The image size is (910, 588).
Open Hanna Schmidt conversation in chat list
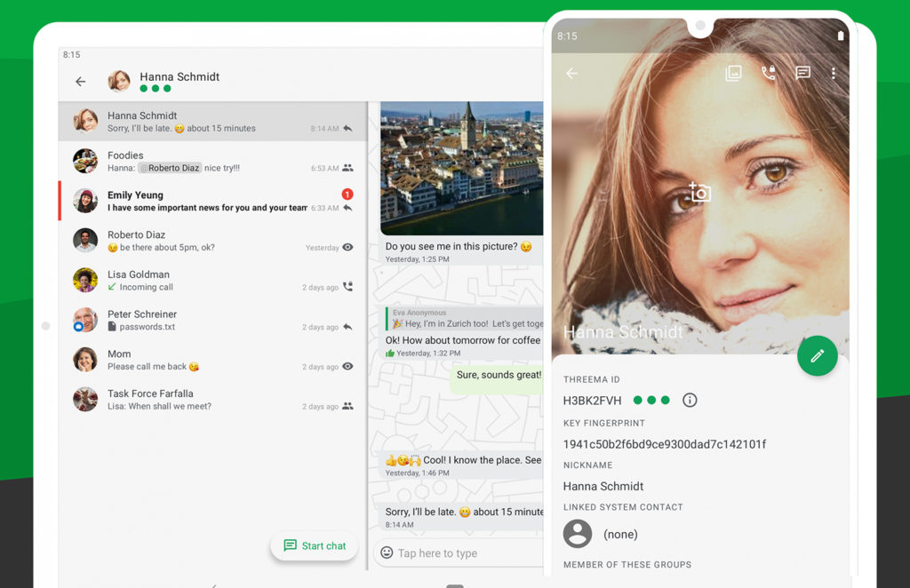pos(212,122)
